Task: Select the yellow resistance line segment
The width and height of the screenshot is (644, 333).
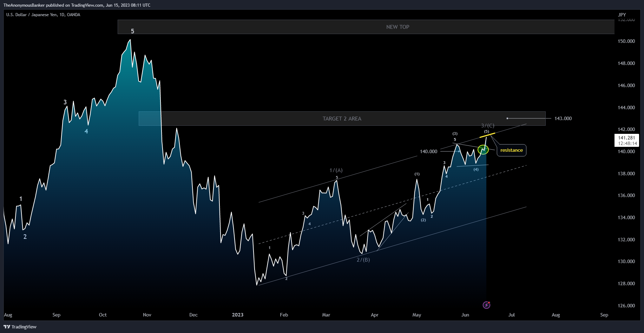Action: [x=487, y=135]
